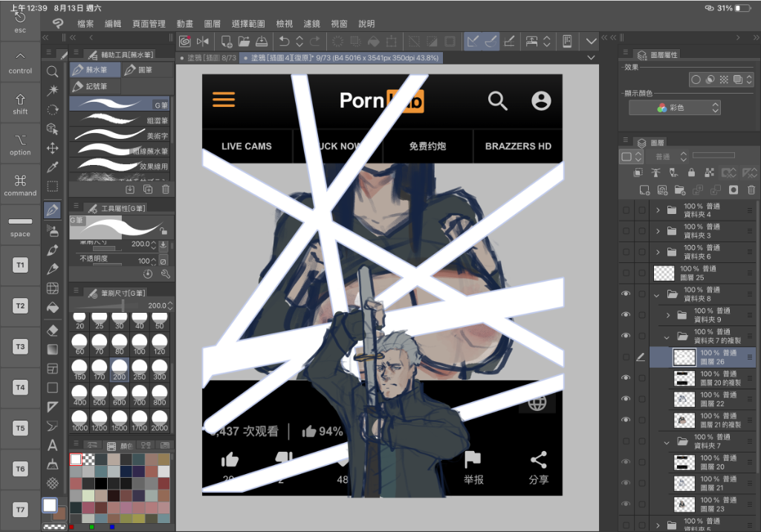Click the lock layer icon
The width and height of the screenshot is (761, 532).
pos(692,172)
